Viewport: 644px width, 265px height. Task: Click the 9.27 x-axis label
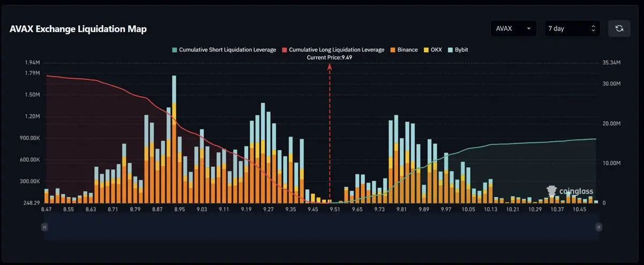point(268,210)
